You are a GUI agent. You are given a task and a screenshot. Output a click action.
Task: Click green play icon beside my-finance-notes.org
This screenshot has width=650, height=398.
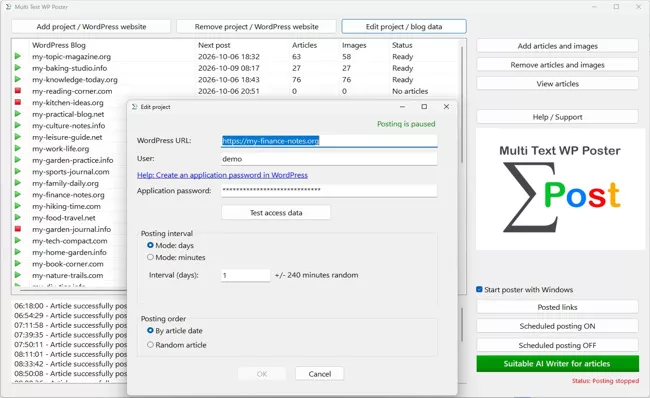[17, 194]
